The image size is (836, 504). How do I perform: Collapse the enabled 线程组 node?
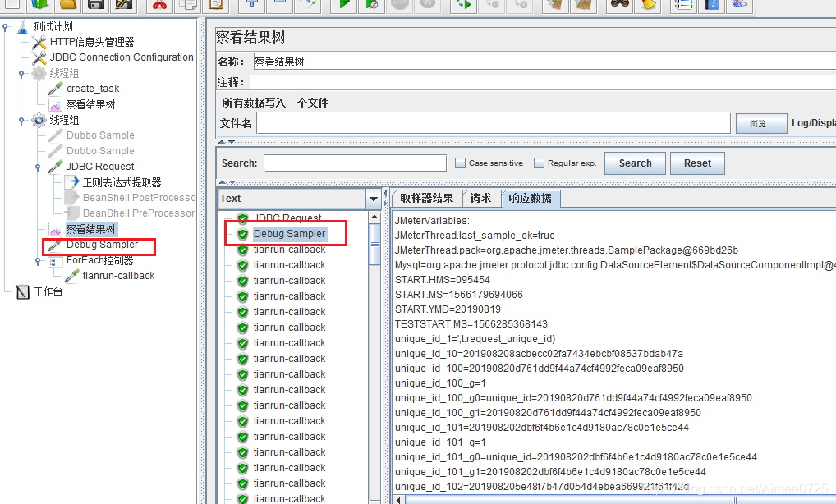tap(21, 121)
